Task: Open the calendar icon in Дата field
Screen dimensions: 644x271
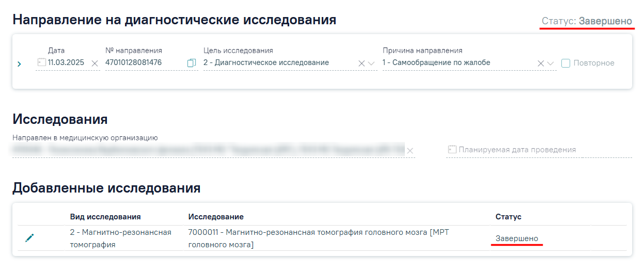Action: [x=42, y=62]
